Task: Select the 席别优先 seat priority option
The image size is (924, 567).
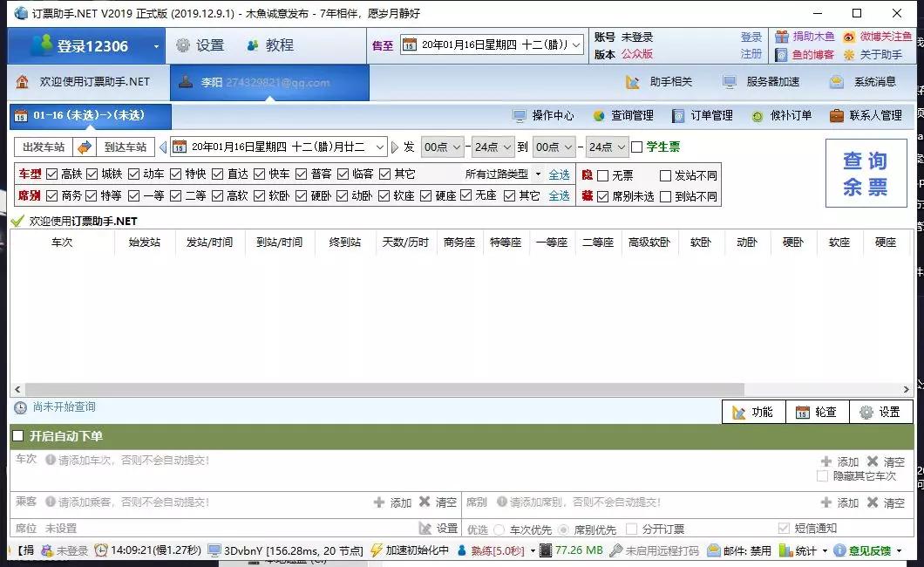Action: [x=563, y=528]
